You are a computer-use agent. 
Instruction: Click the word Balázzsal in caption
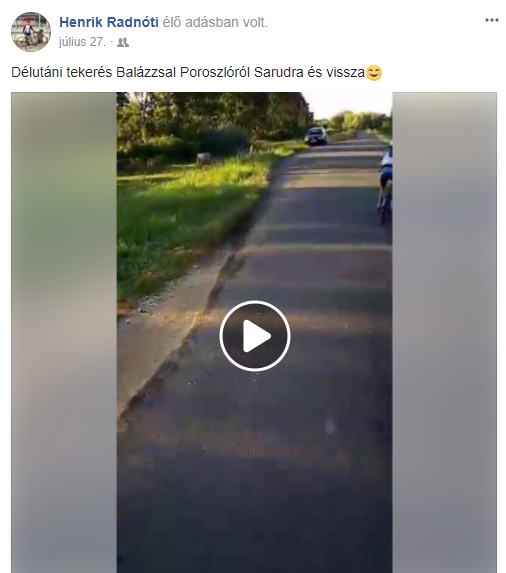(146, 72)
